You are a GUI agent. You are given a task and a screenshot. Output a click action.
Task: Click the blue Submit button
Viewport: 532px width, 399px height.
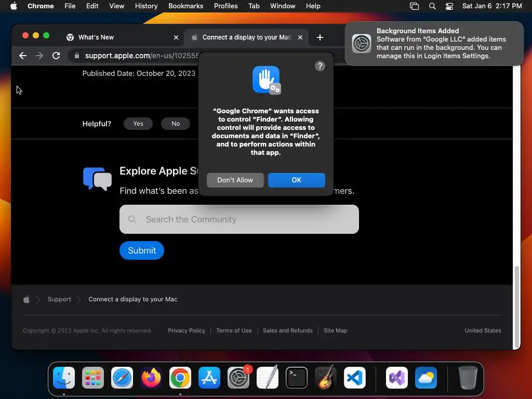(142, 250)
